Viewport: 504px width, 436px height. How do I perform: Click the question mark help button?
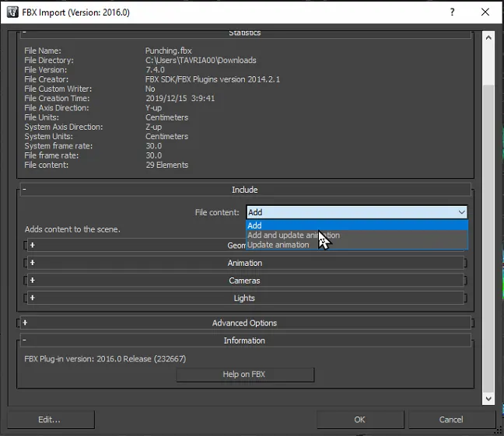453,12
